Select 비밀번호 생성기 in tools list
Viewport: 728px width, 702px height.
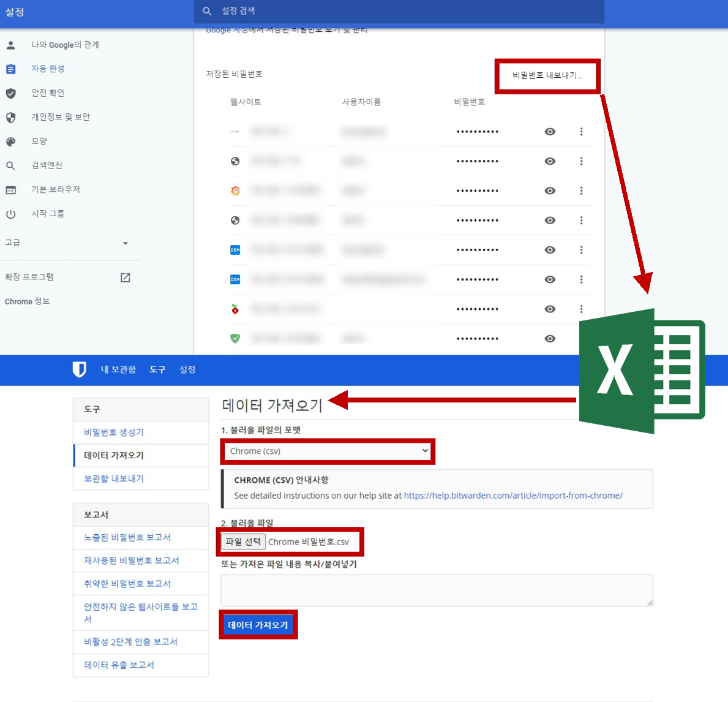[x=141, y=432]
